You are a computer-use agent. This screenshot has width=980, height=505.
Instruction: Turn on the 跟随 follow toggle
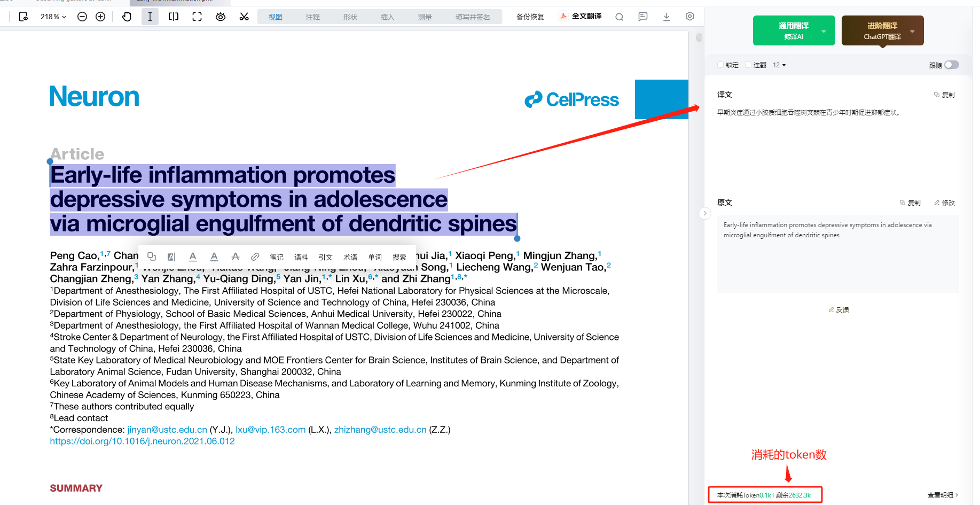click(x=951, y=65)
